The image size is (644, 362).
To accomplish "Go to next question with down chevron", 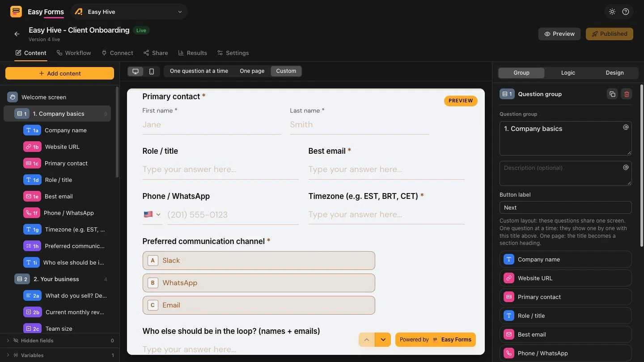I will pos(383,340).
